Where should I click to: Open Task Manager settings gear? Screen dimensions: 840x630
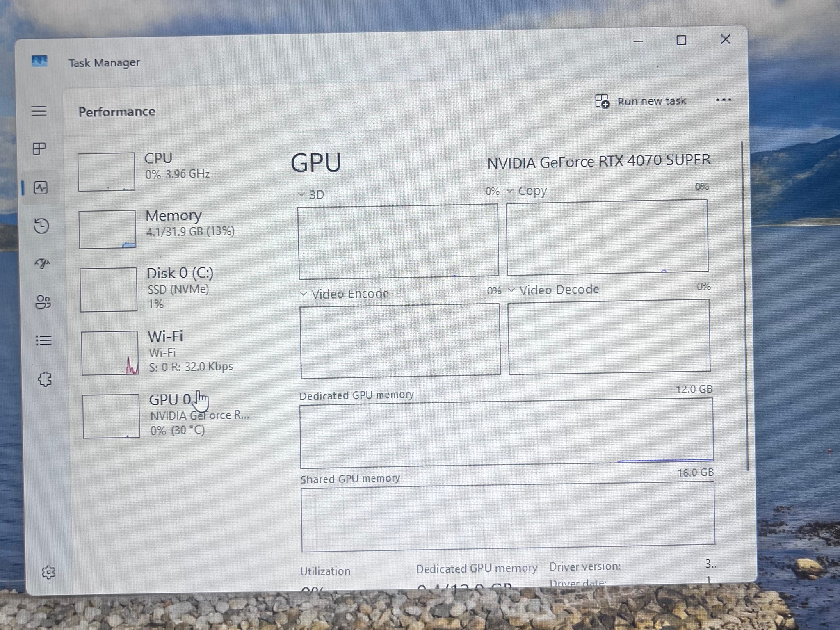[x=48, y=572]
